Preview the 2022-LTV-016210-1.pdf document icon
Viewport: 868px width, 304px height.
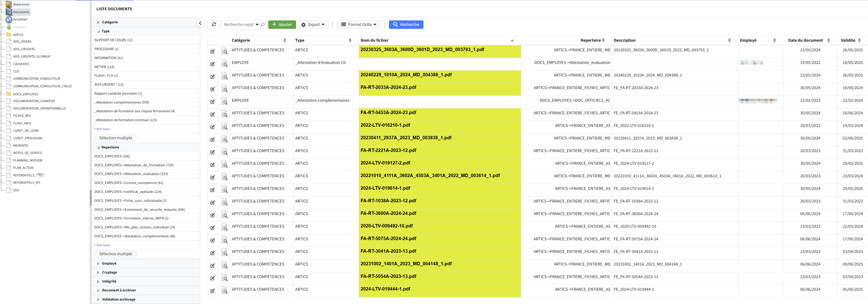tap(224, 126)
